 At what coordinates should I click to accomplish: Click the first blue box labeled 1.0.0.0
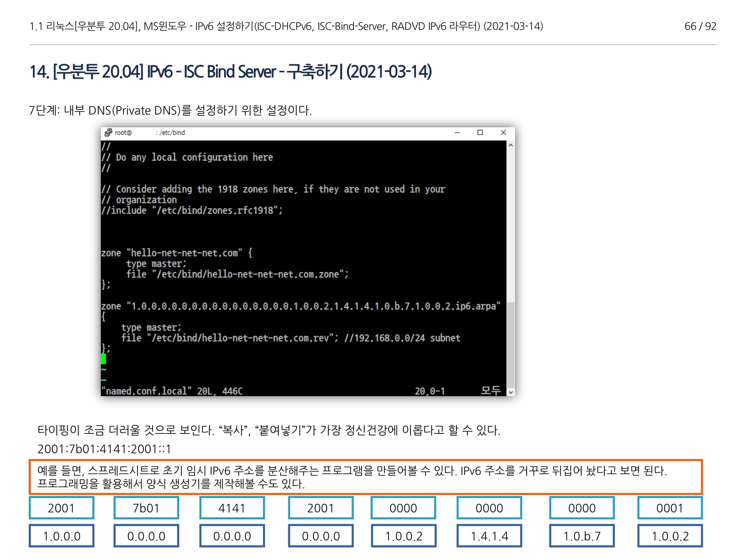tap(62, 536)
